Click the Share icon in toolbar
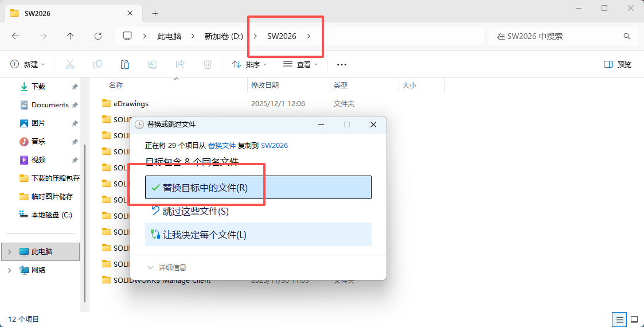This screenshot has width=644, height=327. [x=180, y=64]
